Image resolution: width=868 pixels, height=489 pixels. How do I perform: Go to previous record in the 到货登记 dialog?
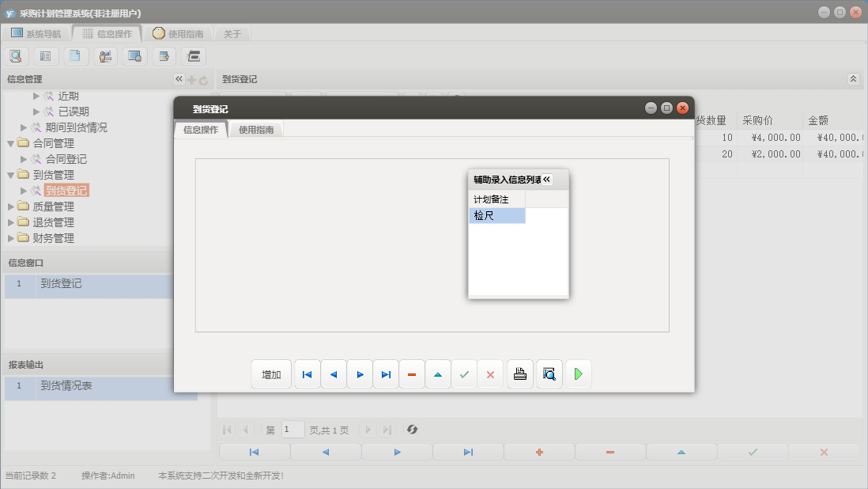[x=334, y=374]
